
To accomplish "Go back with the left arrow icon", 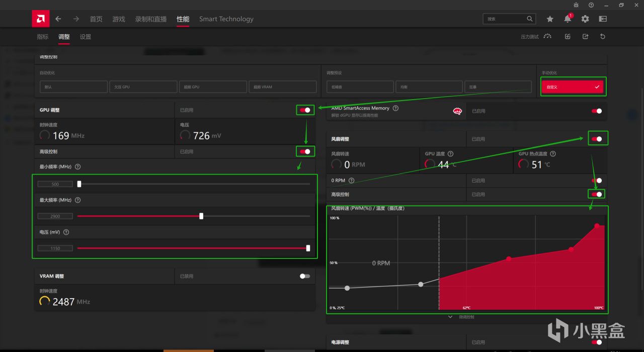I will (x=58, y=19).
